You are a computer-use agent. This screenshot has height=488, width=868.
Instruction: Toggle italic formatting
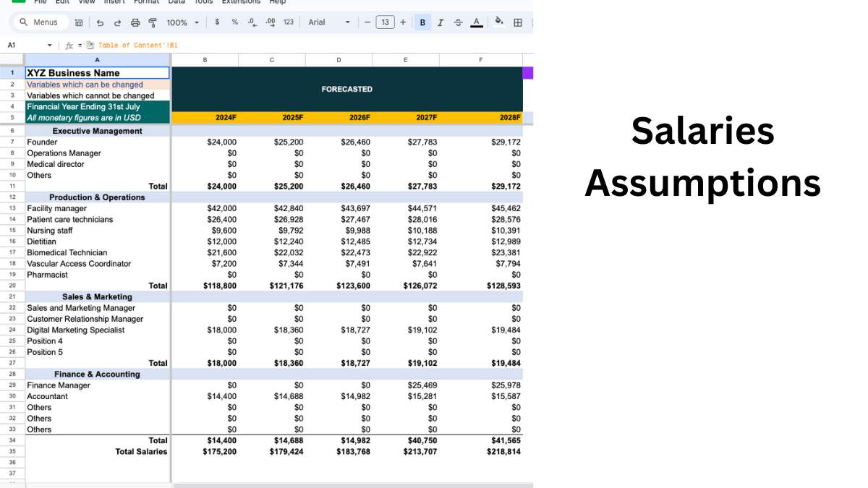coord(441,22)
